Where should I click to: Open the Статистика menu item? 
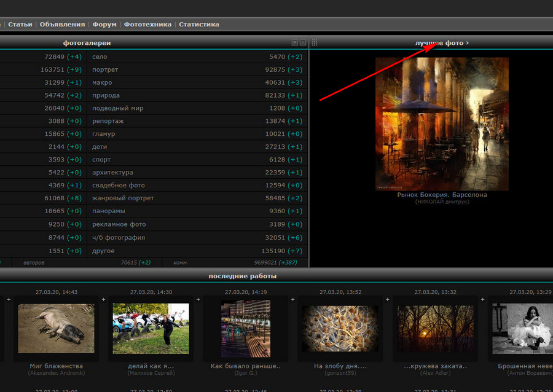(x=198, y=25)
